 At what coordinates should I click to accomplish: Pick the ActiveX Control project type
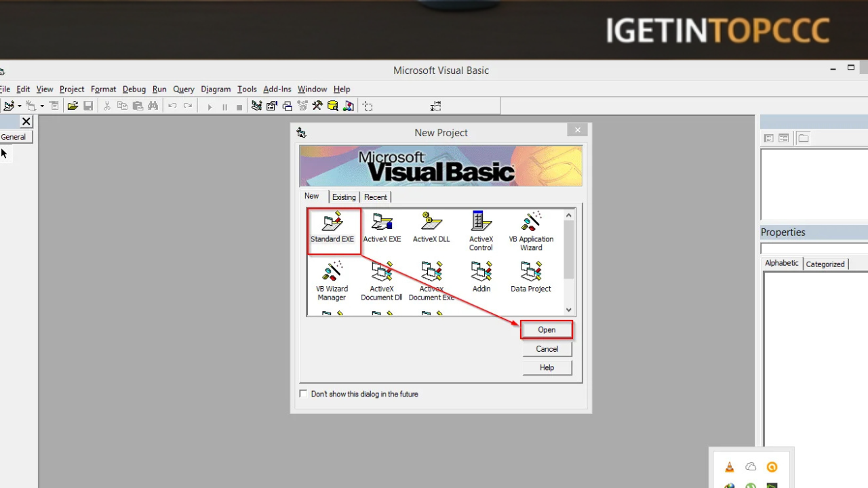(481, 231)
